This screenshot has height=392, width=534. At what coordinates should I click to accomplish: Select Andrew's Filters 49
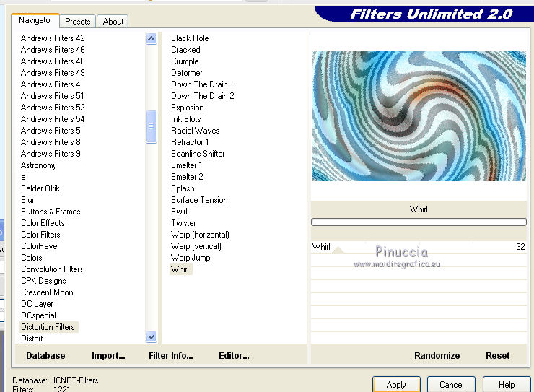tap(53, 72)
